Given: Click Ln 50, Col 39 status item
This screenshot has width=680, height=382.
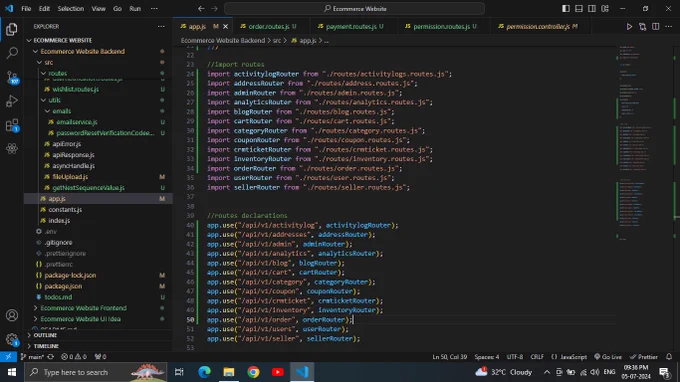Looking at the screenshot, I should point(449,357).
